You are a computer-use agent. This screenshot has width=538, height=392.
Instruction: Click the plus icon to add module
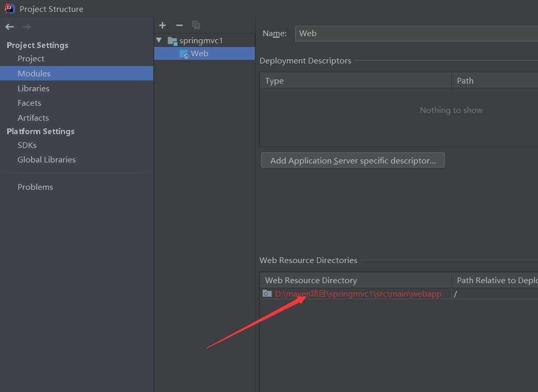tap(162, 25)
